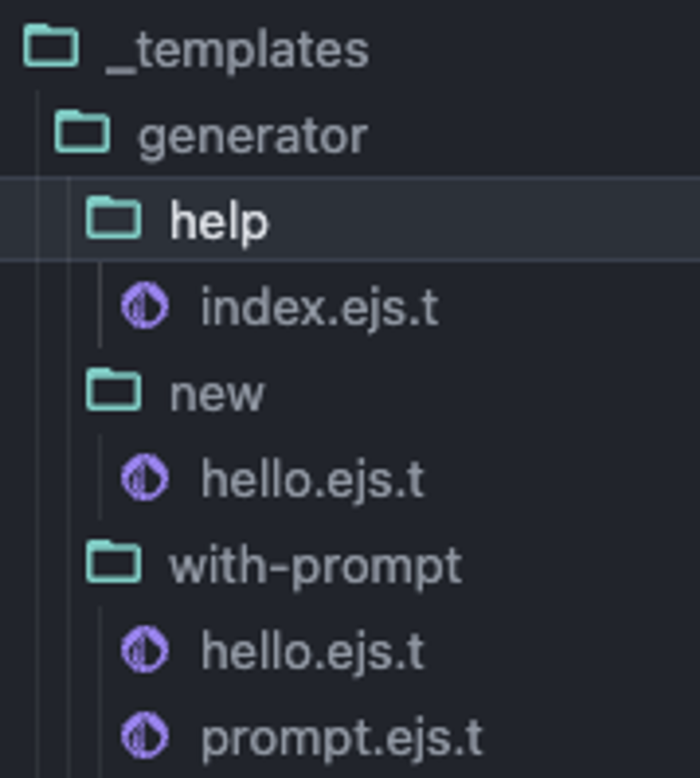Click the _templates folder icon

51,46
